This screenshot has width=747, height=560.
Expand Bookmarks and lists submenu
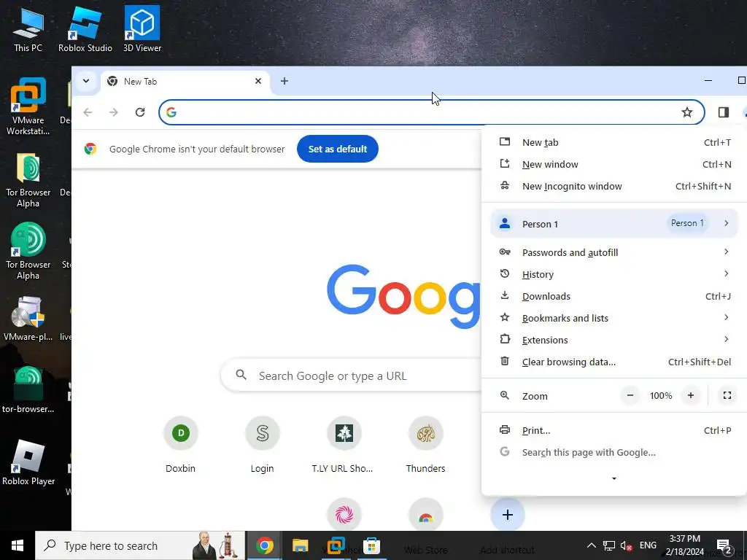[614, 318]
